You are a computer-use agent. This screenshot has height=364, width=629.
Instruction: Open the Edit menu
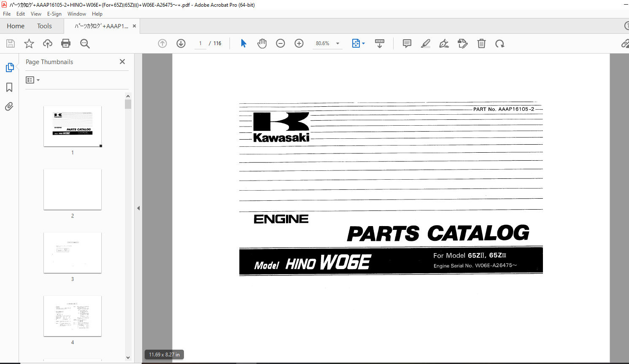point(21,14)
